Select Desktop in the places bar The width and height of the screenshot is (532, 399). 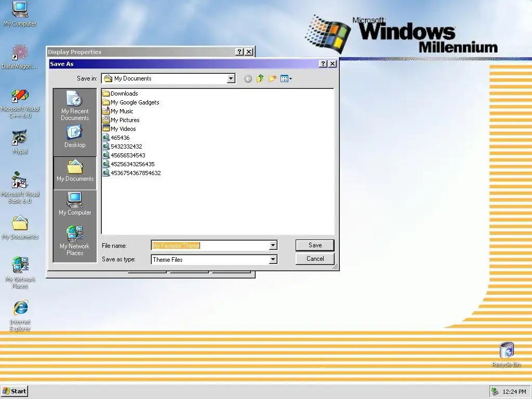point(75,137)
